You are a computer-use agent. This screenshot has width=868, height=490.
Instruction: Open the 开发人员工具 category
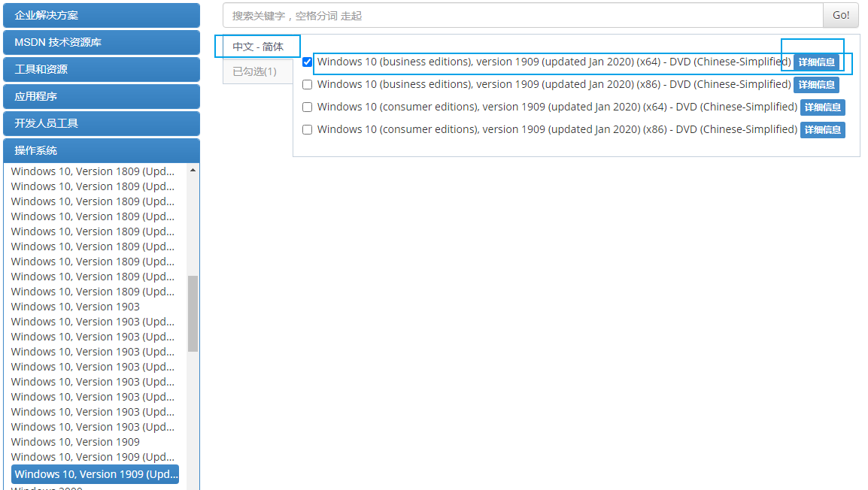(102, 123)
